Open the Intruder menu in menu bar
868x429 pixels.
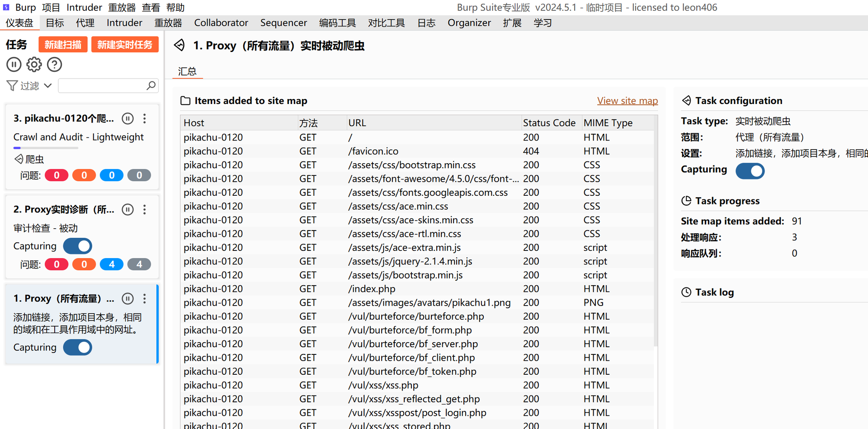point(84,7)
